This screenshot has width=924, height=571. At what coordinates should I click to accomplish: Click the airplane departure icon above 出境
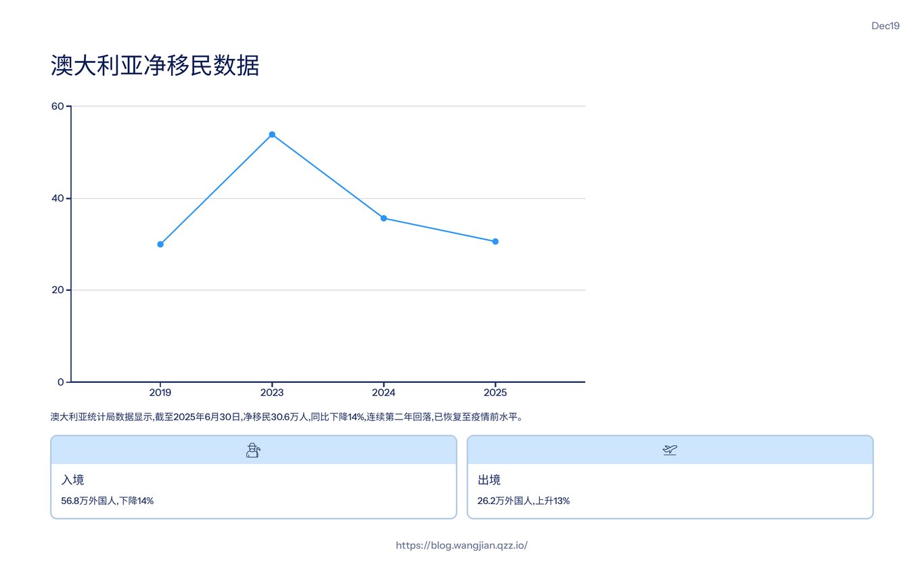[x=670, y=450]
